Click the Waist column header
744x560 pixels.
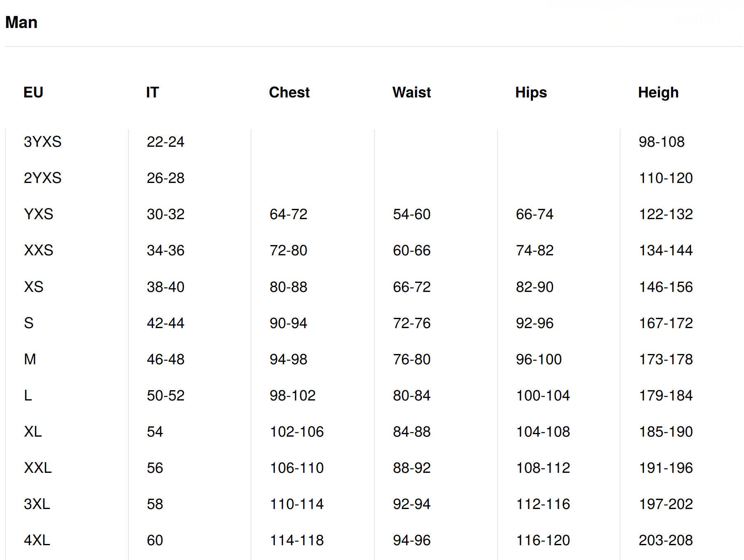(412, 93)
